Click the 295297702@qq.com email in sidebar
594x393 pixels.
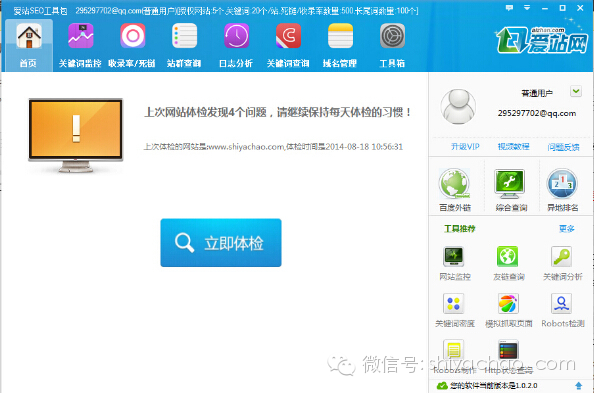(537, 113)
